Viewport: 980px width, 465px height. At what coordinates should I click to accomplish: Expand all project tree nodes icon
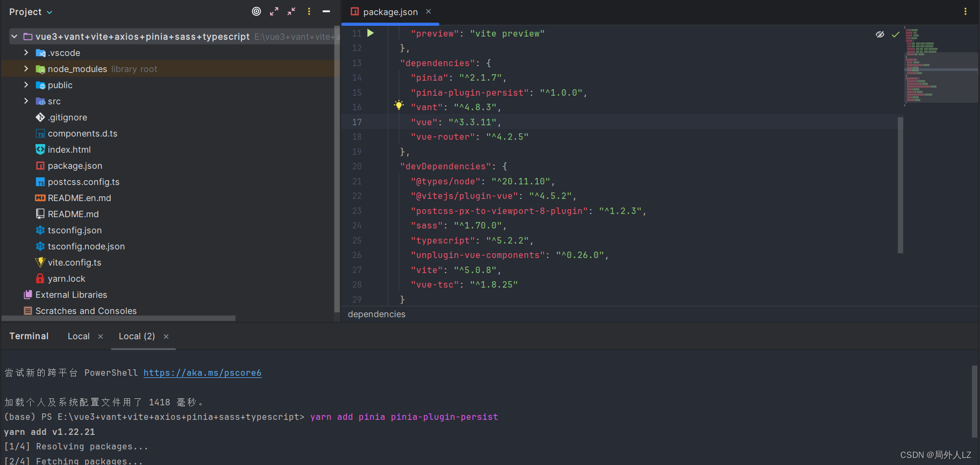click(x=274, y=11)
